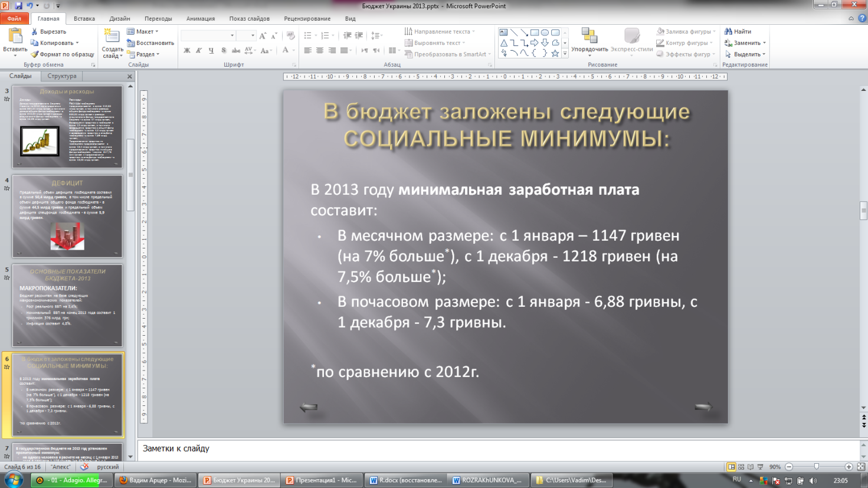
Task: Find text with Найти
Action: click(x=738, y=31)
